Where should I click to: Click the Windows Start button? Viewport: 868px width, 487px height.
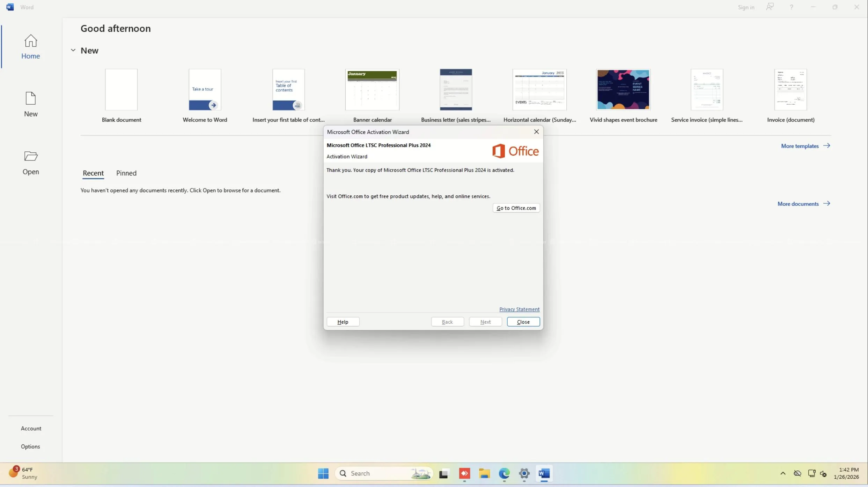tap(323, 473)
